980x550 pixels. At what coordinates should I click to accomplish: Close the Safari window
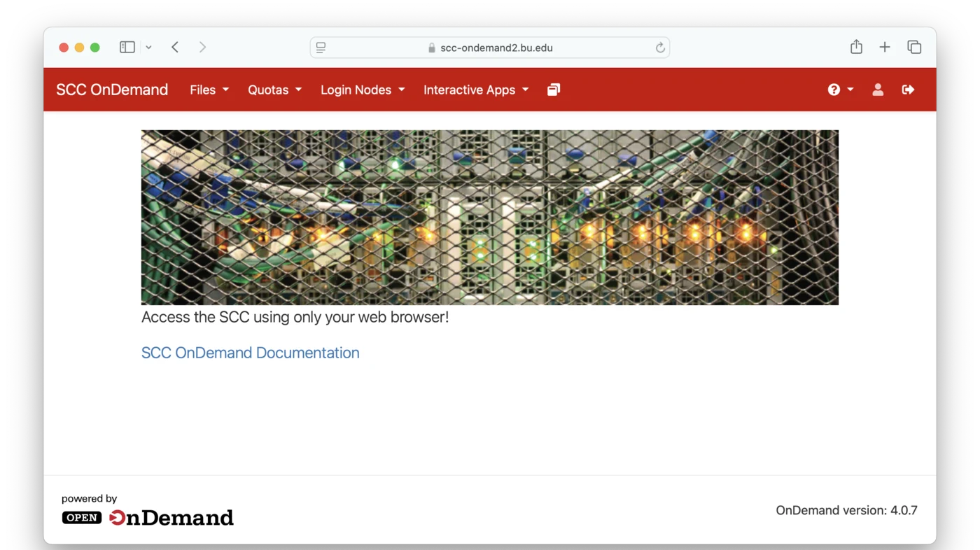[x=64, y=48]
